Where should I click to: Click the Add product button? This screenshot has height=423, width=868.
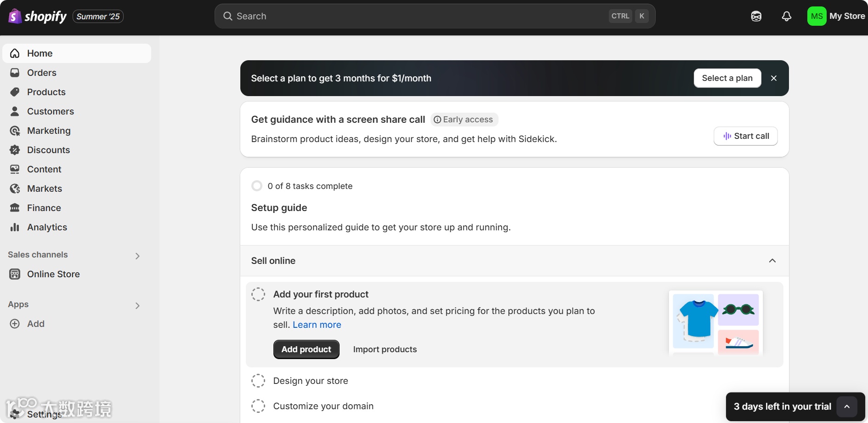click(306, 349)
